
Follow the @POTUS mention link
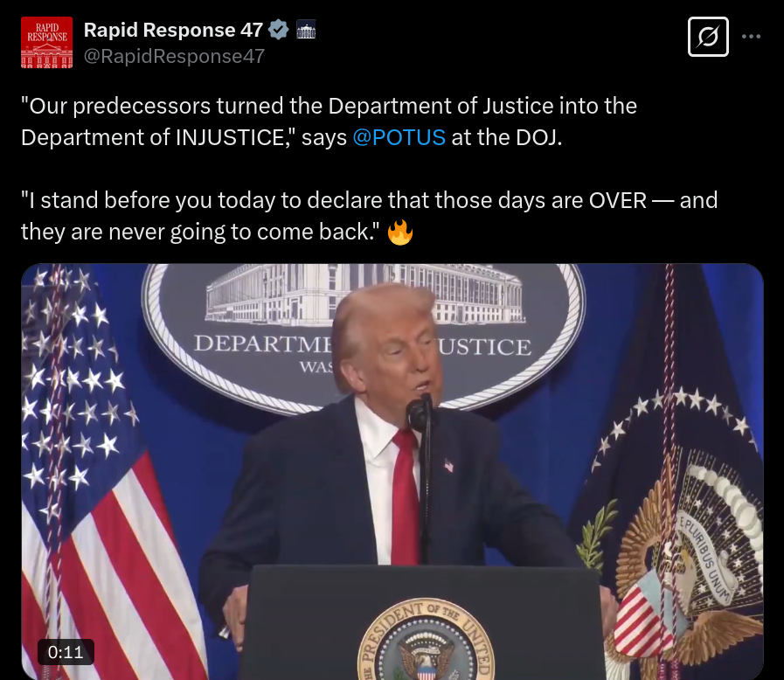(x=399, y=137)
